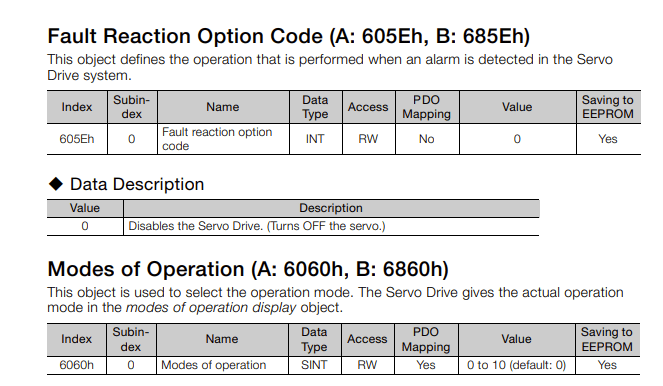This screenshot has height=386, width=663.
Task: Select the 6060h index cell
Action: (76, 365)
